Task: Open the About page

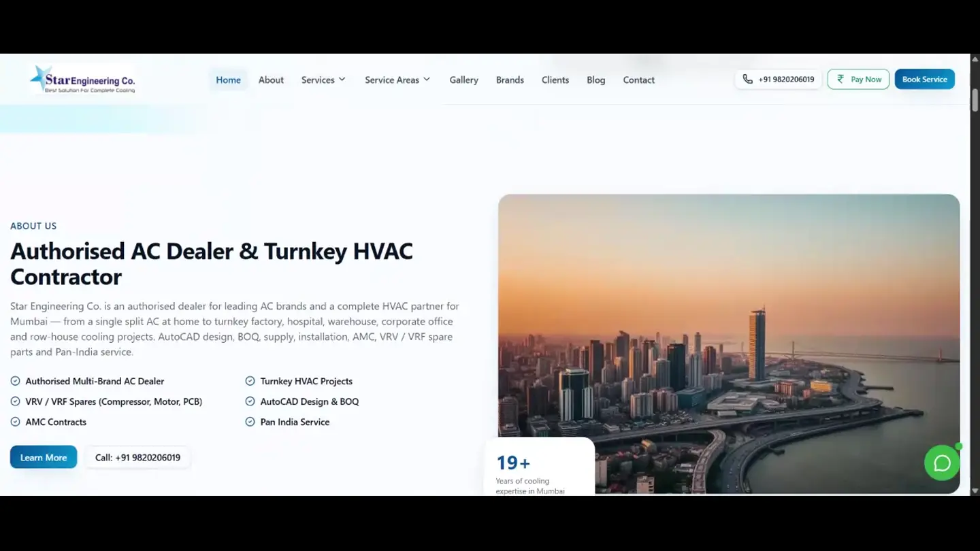Action: point(271,80)
